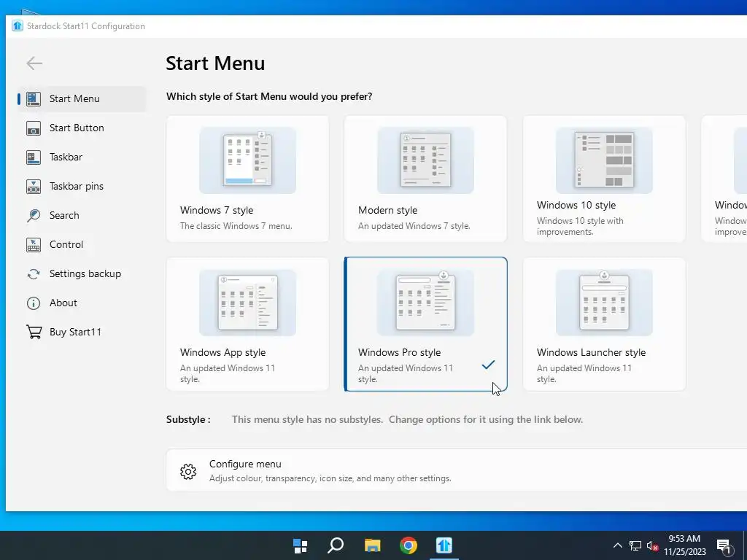Viewport: 747px width, 560px height.
Task: Click 'An updated Windows 7 style.' description
Action: (414, 226)
